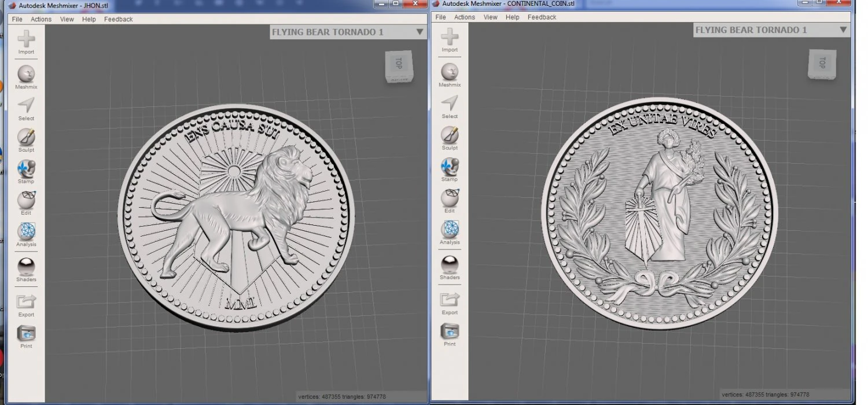Open Actions menu in CONTINENTAL_COIN.stl window
Viewport: 868px width, 405px height.
pyautogui.click(x=465, y=17)
